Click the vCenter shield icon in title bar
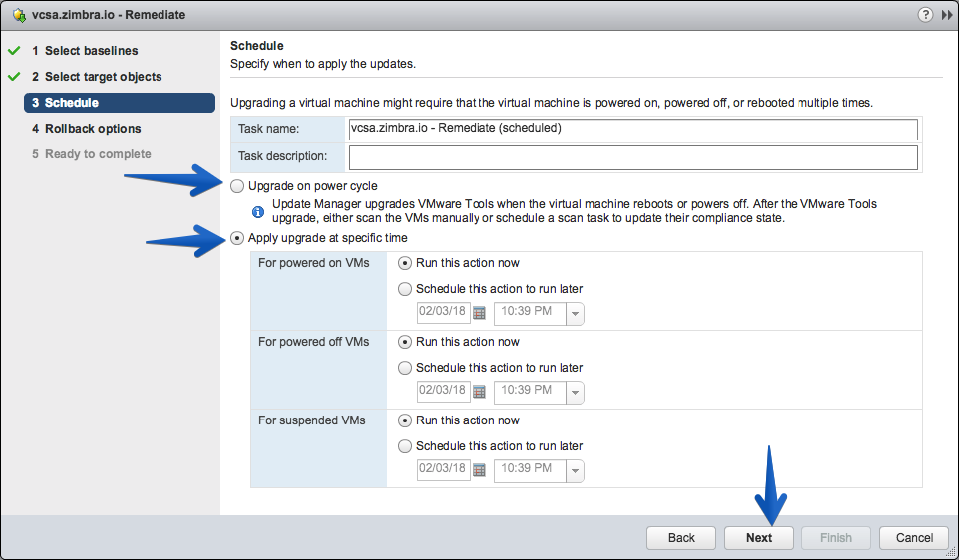 tap(20, 15)
